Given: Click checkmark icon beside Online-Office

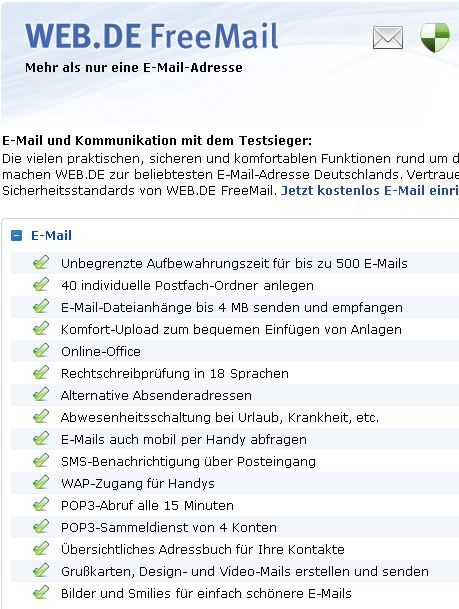Looking at the screenshot, I should 41,350.
